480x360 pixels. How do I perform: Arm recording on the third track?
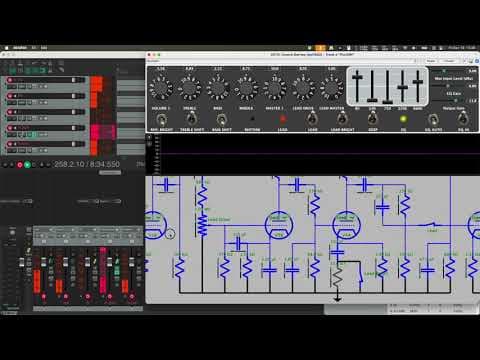click(x=10, y=112)
